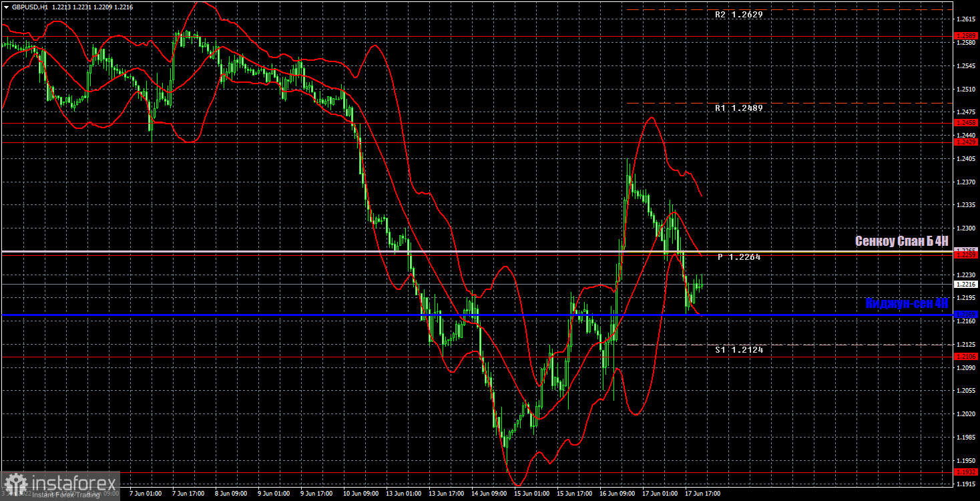Click the red 1.2589 level tag

coord(966,36)
